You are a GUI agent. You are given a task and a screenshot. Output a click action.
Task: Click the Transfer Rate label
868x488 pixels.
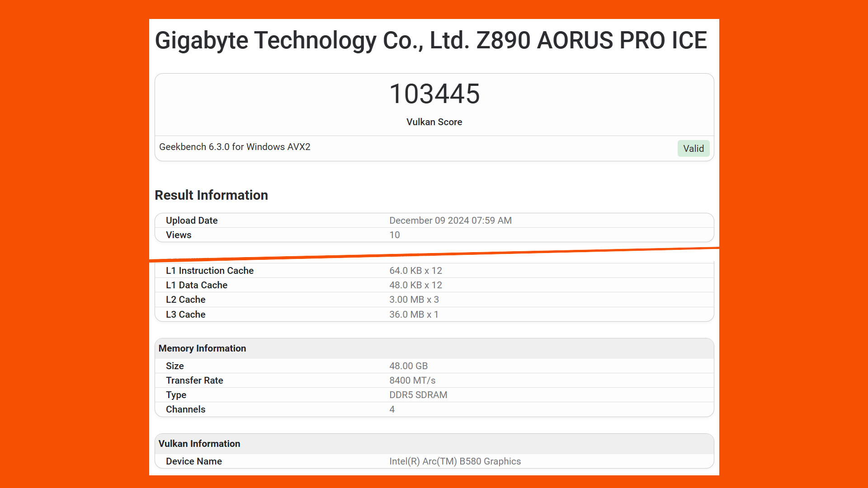click(194, 380)
